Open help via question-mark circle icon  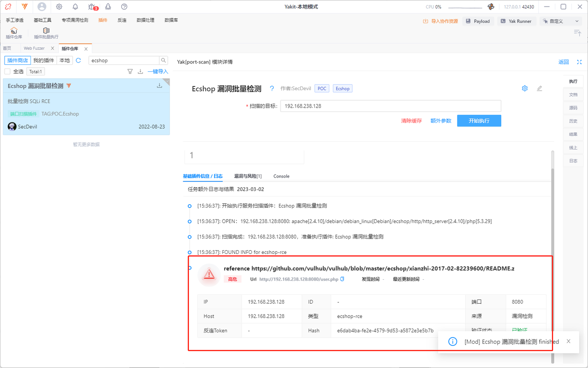(x=124, y=7)
